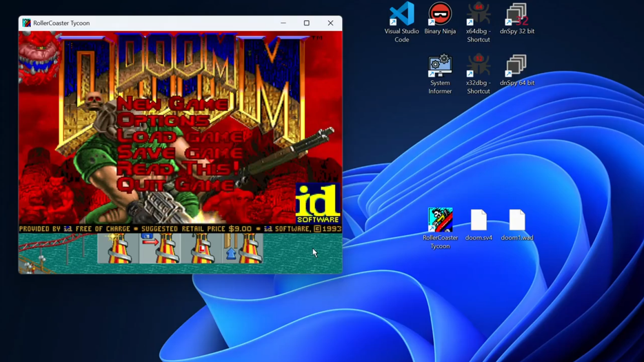Click the 'PROVIDED BY id FREE OF CHARGE' text
The width and height of the screenshot is (644, 362).
(74, 229)
